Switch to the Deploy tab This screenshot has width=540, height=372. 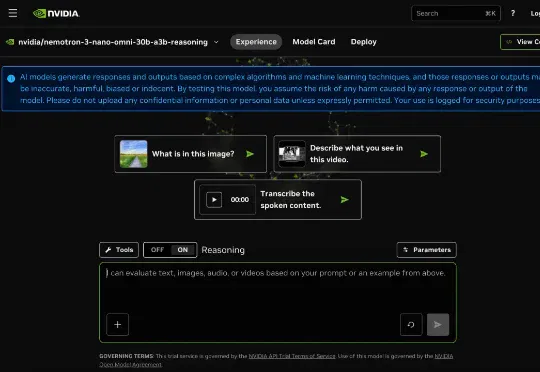[363, 42]
